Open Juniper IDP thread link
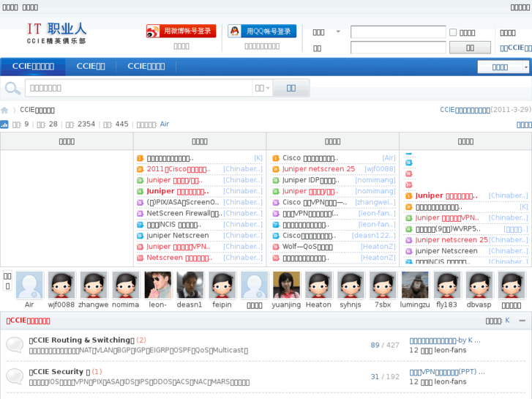The width and height of the screenshot is (532, 399). [x=310, y=180]
